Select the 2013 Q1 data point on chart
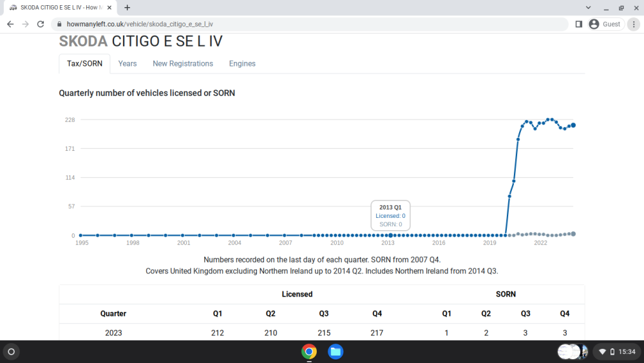This screenshot has height=363, width=644. coord(390,235)
